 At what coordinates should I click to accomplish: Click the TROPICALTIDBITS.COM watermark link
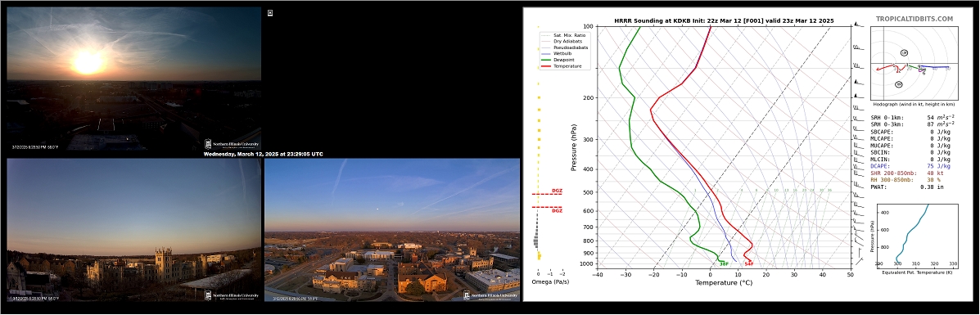[915, 20]
